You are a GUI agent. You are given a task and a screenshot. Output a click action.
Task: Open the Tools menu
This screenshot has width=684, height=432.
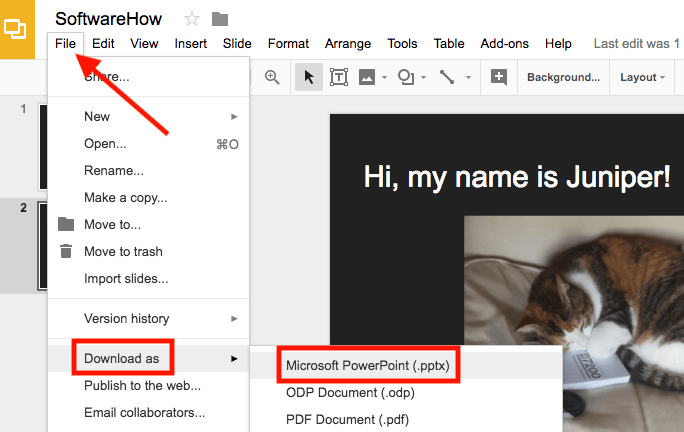[x=402, y=44]
